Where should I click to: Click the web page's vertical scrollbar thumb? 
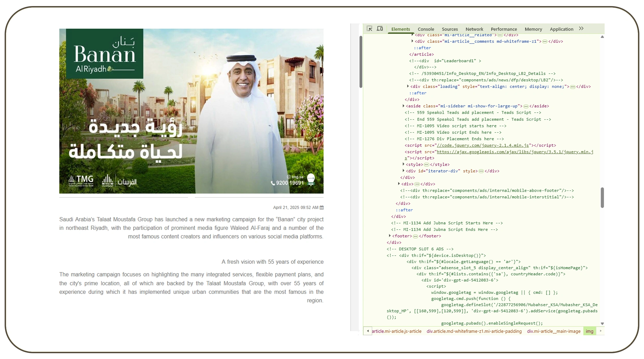(361, 62)
